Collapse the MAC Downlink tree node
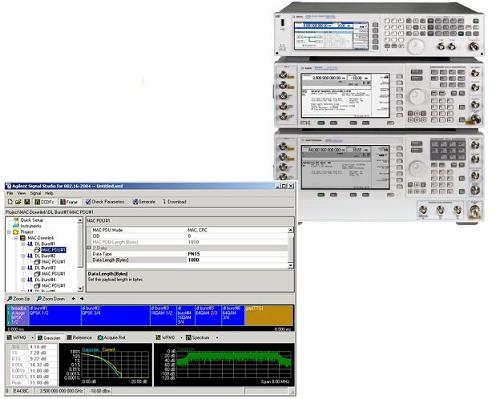Image resolution: width=500 pixels, height=399 pixels. (16, 238)
